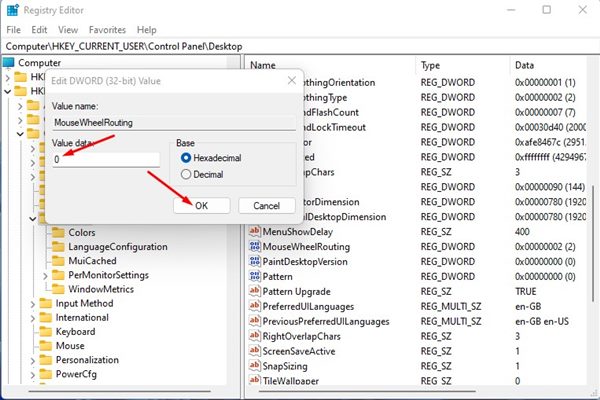The height and width of the screenshot is (400, 600).
Task: Click the MenuShowDelay data value 400
Action: (522, 232)
